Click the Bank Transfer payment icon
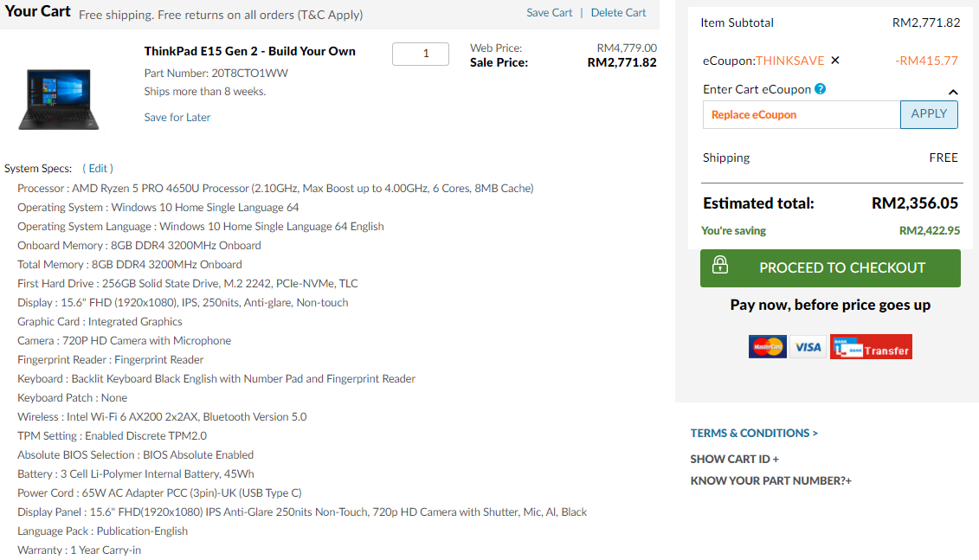Image resolution: width=979 pixels, height=560 pixels. (x=871, y=347)
